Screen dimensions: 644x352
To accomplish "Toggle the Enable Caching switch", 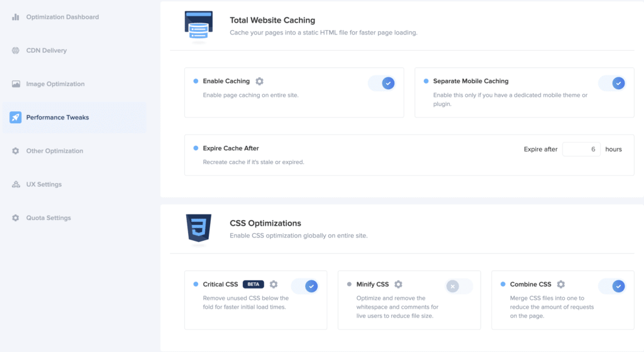I will pos(382,83).
